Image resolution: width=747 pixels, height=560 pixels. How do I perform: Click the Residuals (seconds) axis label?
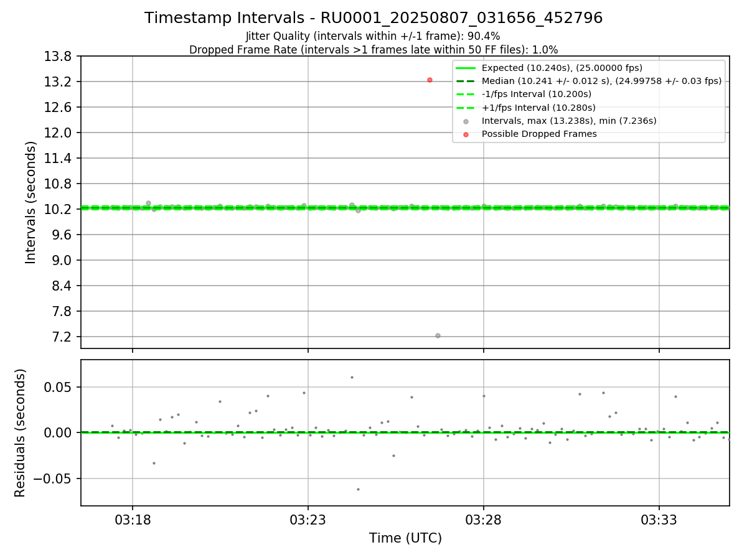[x=20, y=432]
